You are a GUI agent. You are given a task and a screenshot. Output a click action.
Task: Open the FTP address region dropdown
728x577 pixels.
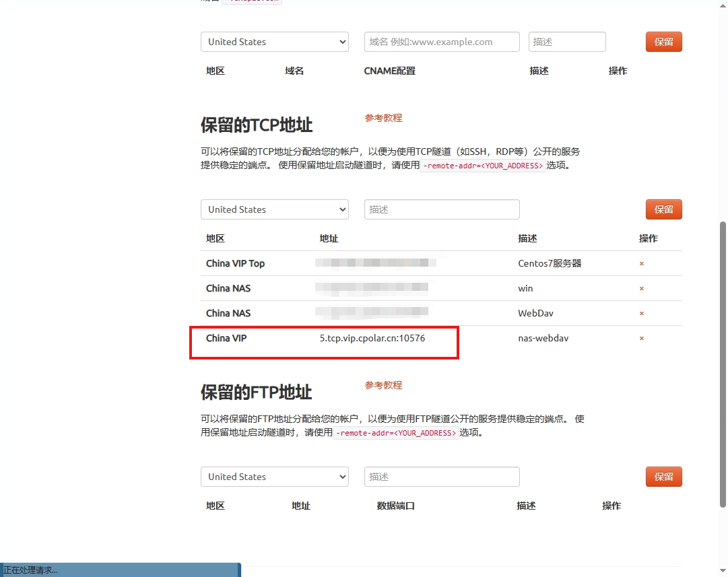click(x=274, y=477)
